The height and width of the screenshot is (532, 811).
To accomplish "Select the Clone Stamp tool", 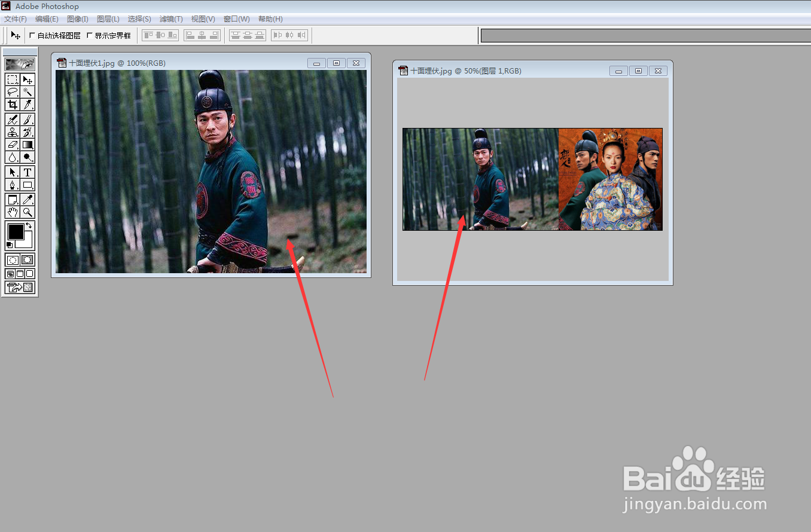I will pyautogui.click(x=13, y=132).
